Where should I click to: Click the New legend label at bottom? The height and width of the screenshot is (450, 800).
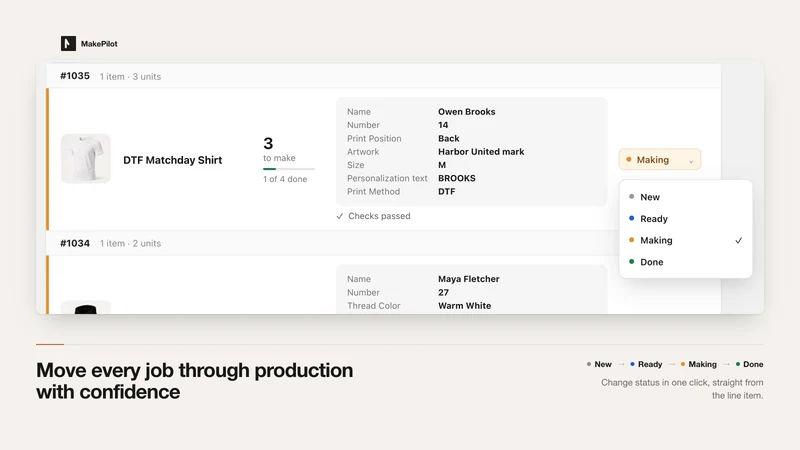coord(603,364)
